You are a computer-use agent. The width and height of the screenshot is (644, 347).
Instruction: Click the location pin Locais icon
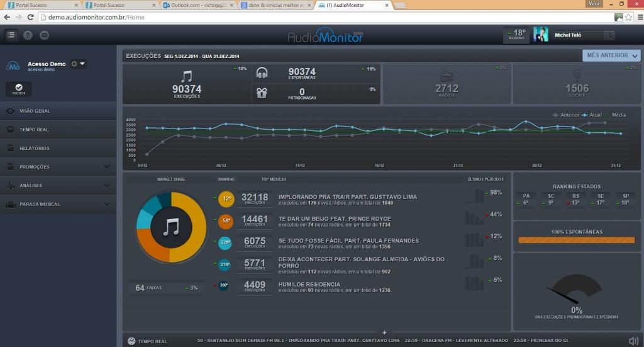(x=577, y=75)
